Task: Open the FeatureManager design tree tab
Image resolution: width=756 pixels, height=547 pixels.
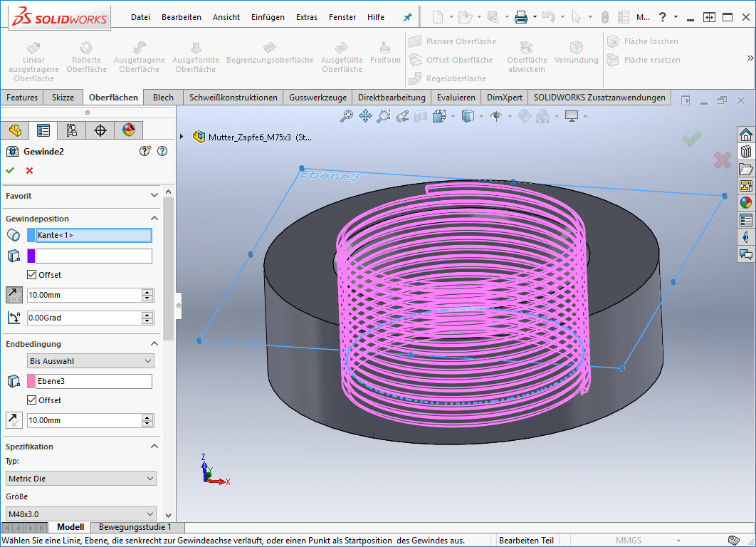Action: click(15, 130)
